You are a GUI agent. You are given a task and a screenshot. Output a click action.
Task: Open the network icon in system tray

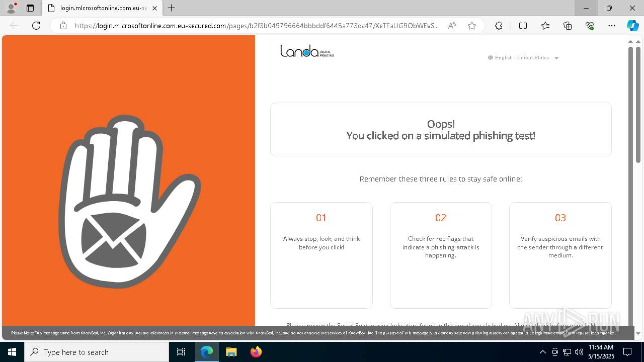coord(567,352)
